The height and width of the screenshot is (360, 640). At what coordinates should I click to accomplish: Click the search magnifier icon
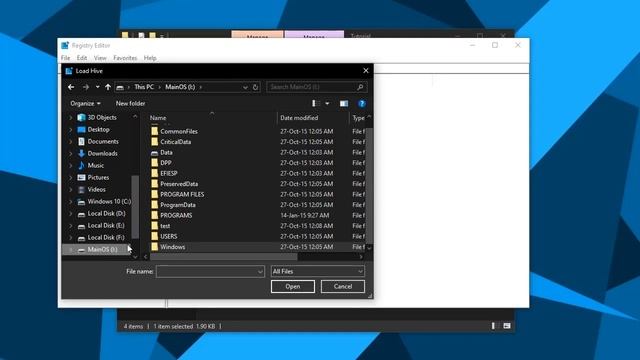tap(360, 87)
